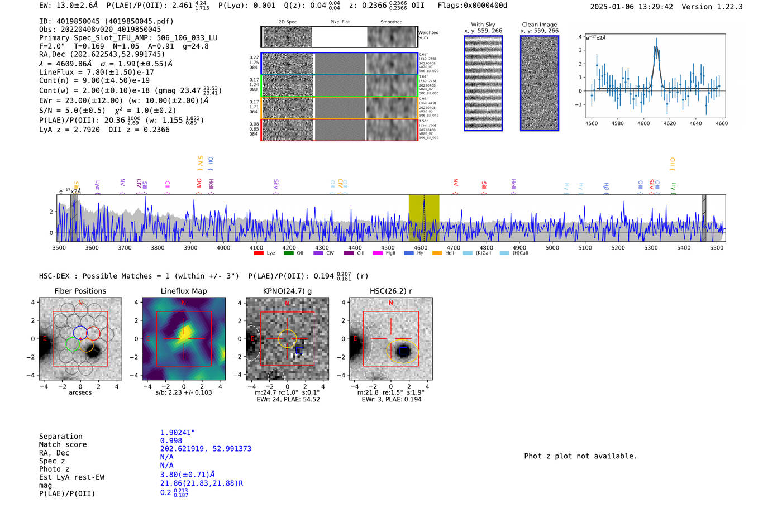Click the "Phot z plot not available." message
Screen dimensions: 782x532
tap(580, 456)
